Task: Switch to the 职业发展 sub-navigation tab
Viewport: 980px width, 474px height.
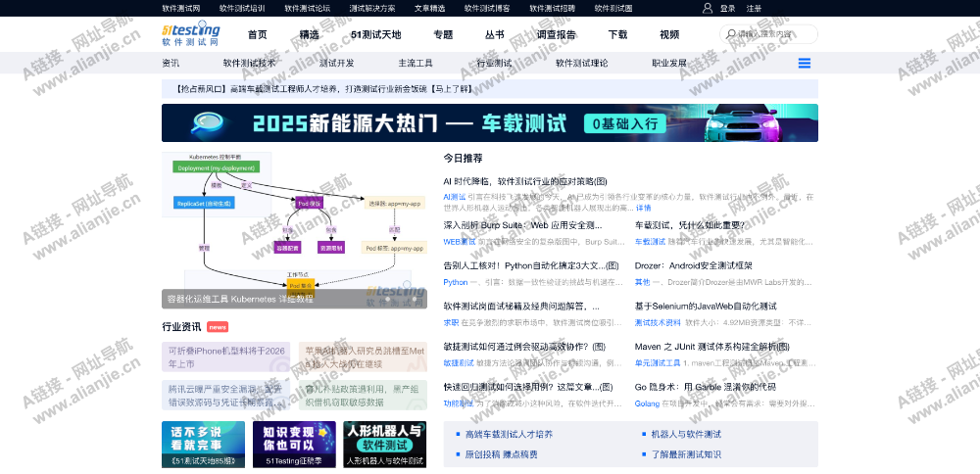Action: (669, 63)
